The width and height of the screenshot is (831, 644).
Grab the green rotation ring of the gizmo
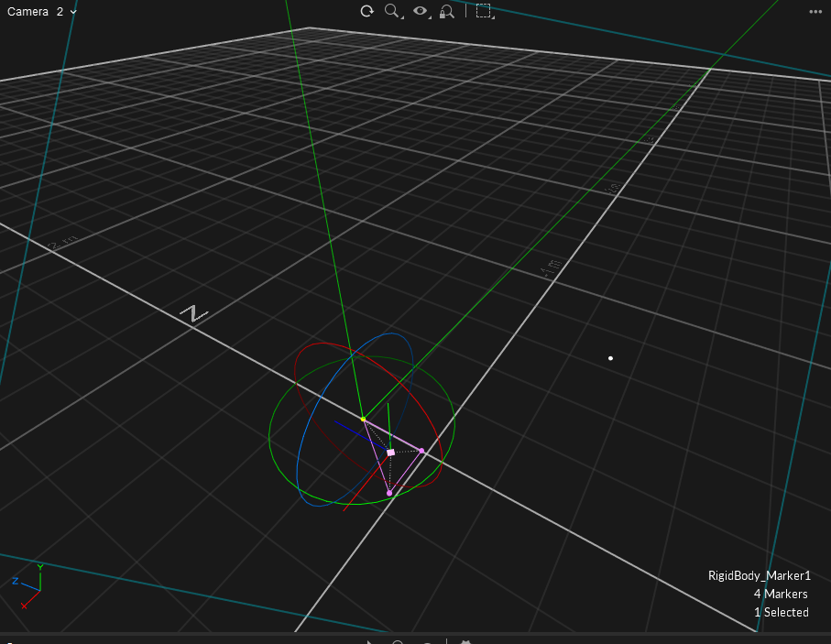point(269,438)
